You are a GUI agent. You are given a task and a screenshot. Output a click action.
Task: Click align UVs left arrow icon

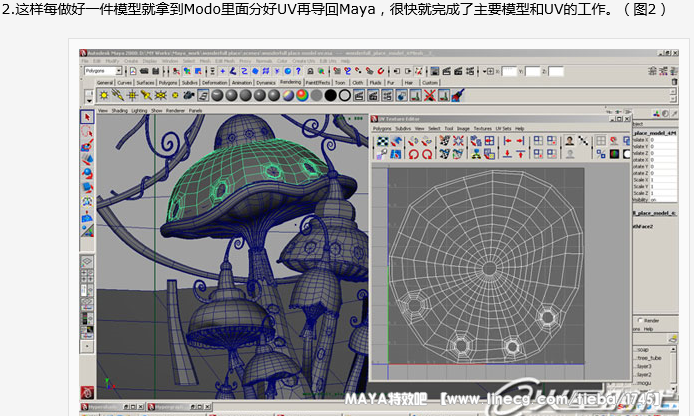coord(507,141)
